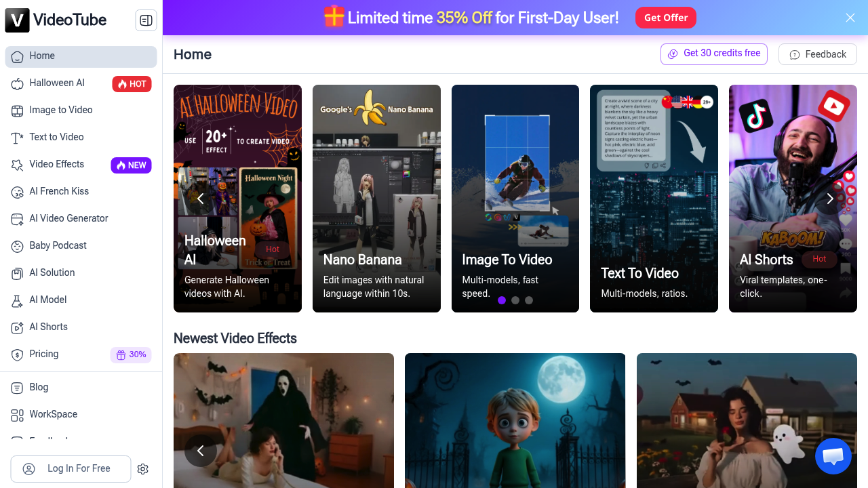Dismiss the limited time offer banner

click(x=850, y=18)
